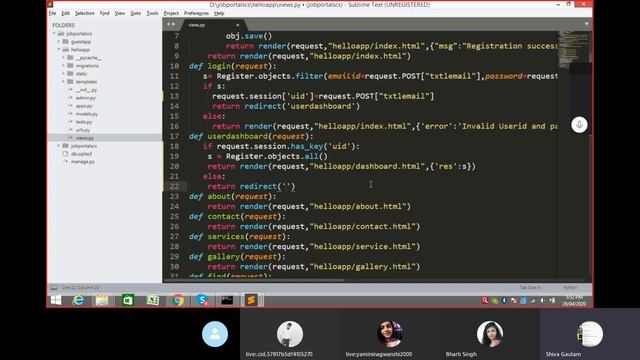Open tests.py in sidebar
Image resolution: width=640 pixels, height=360 pixels.
click(x=84, y=122)
